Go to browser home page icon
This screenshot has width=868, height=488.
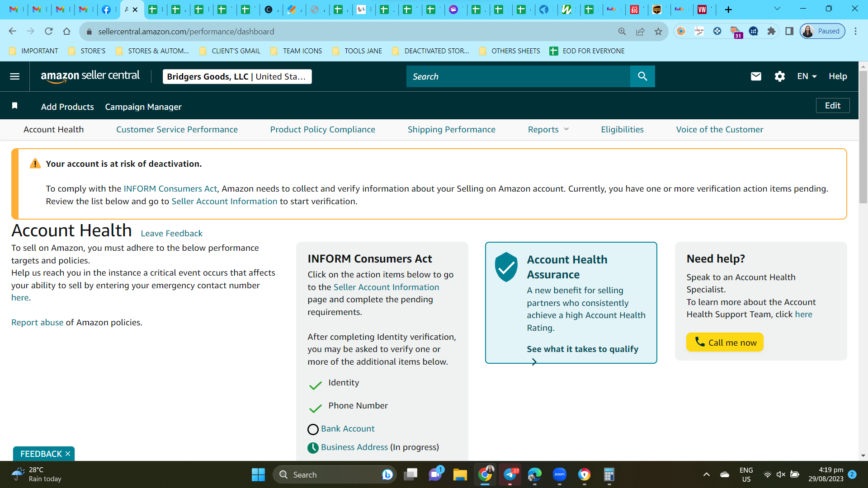(x=67, y=31)
